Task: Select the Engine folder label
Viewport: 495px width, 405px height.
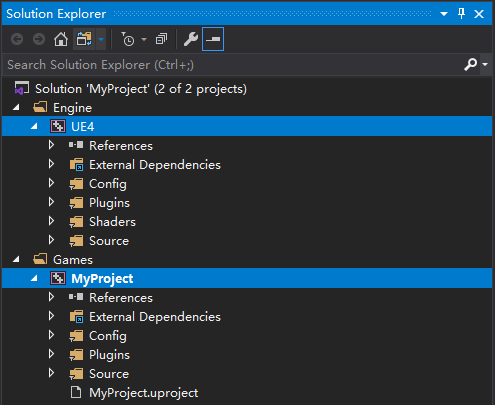Action: 72,108
